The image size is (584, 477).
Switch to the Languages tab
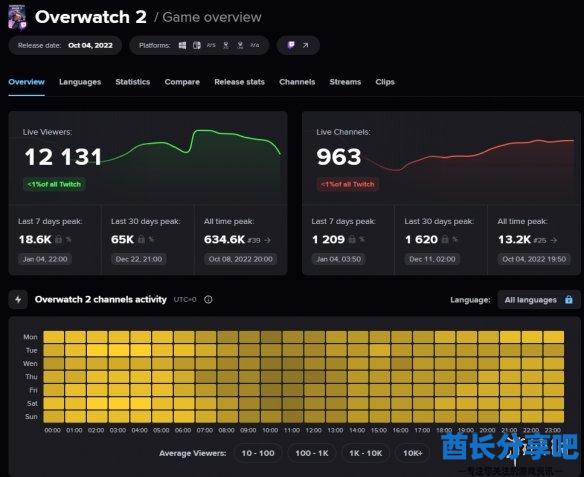pyautogui.click(x=80, y=82)
